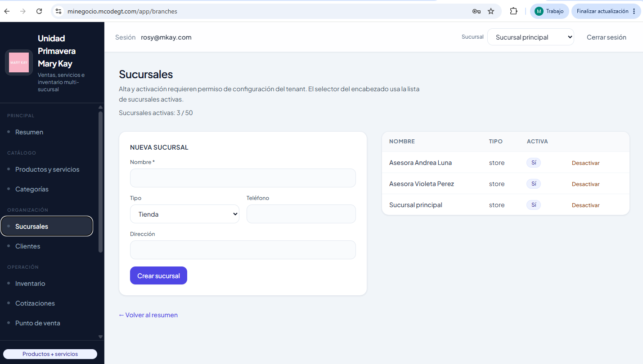Click the Mary Kay logo thumbnail
Screen dimensions: 643x364
click(19, 62)
